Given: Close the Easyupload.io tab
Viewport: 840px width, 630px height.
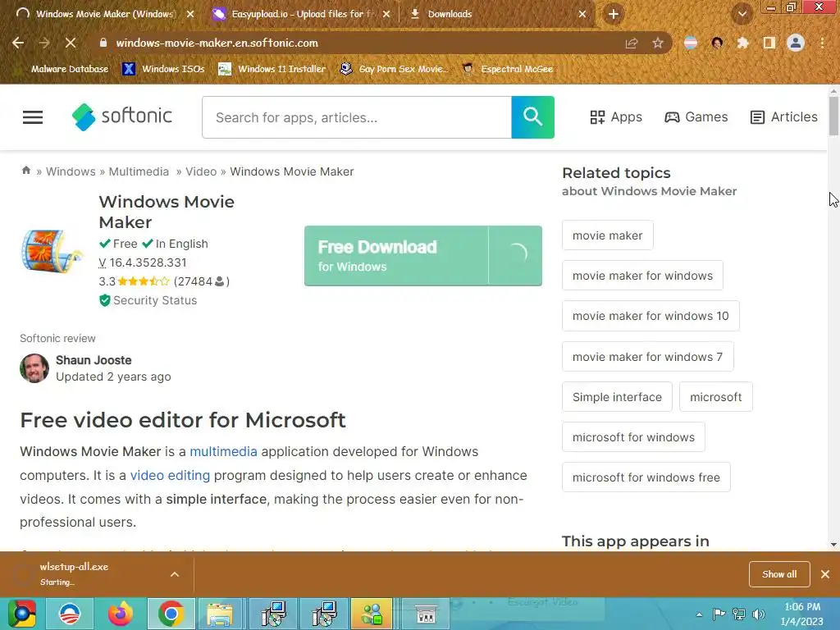Looking at the screenshot, I should [x=386, y=14].
